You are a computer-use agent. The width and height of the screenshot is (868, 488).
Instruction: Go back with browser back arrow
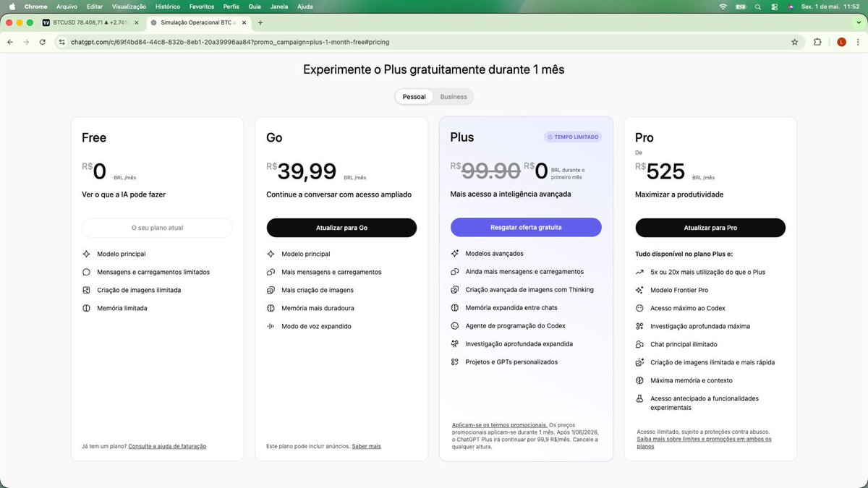pyautogui.click(x=10, y=42)
